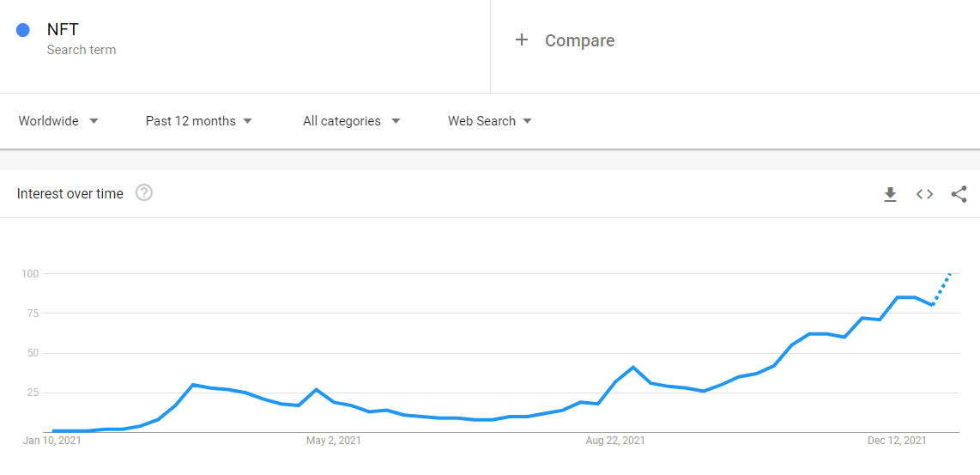Click the blue NFT color dot

pos(23,30)
